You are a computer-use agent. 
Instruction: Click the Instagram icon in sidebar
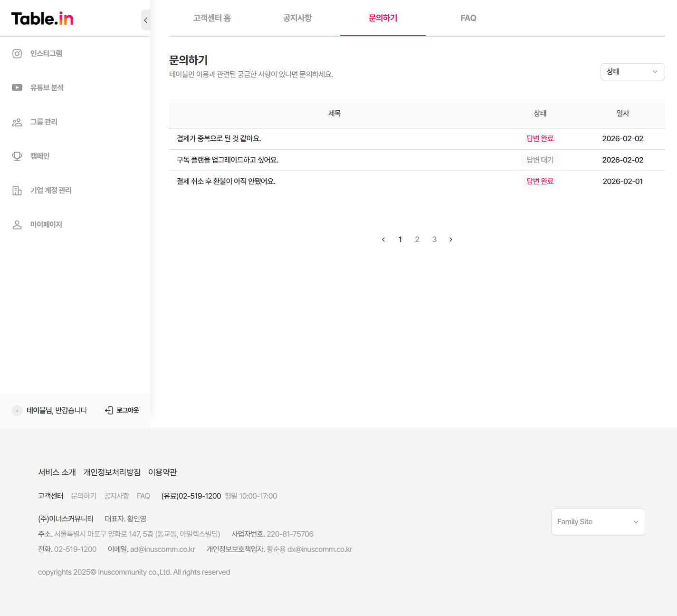[17, 54]
